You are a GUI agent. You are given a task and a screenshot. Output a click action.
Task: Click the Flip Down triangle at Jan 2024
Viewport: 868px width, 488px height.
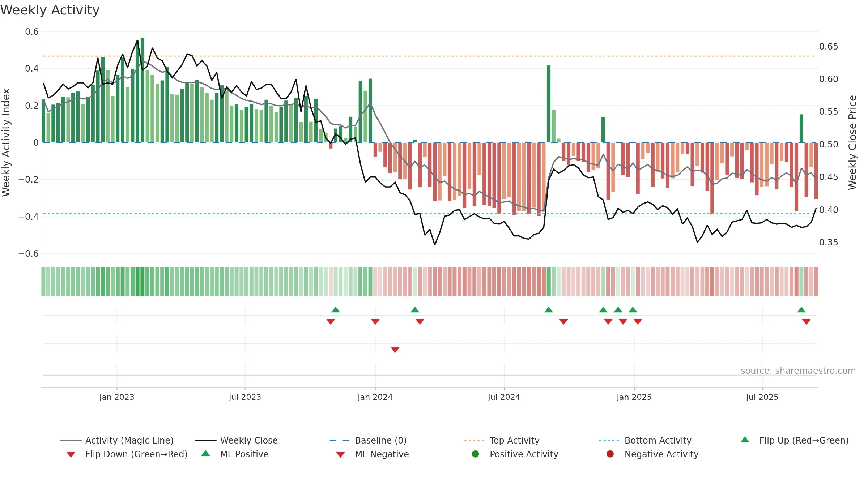click(x=375, y=322)
